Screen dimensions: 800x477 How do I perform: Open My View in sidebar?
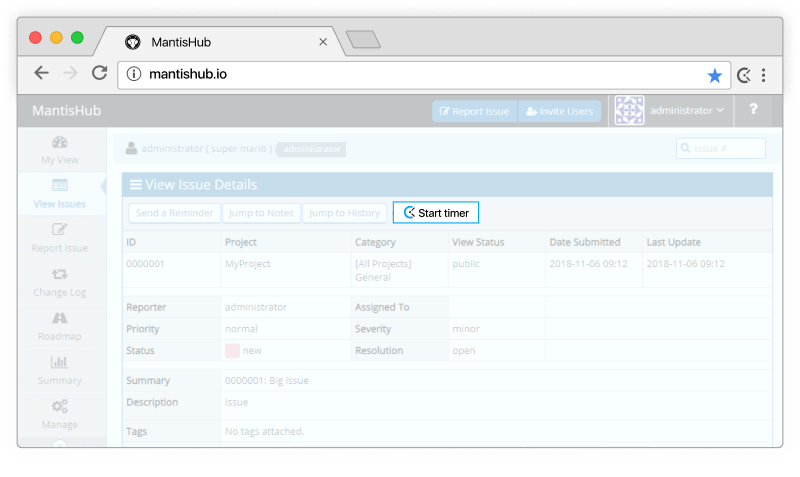pos(60,150)
